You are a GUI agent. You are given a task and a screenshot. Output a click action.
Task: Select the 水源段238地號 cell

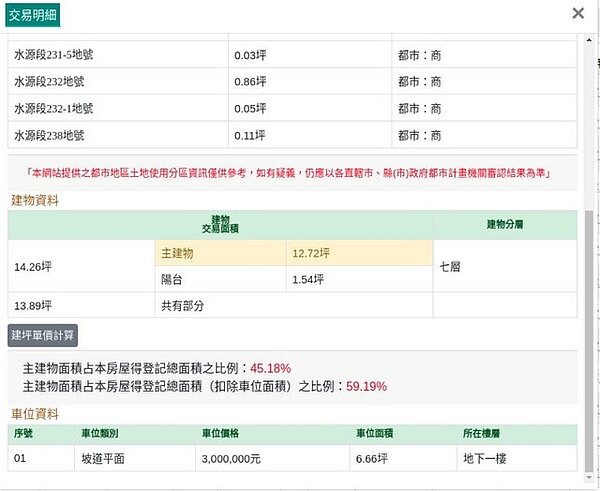(118, 135)
